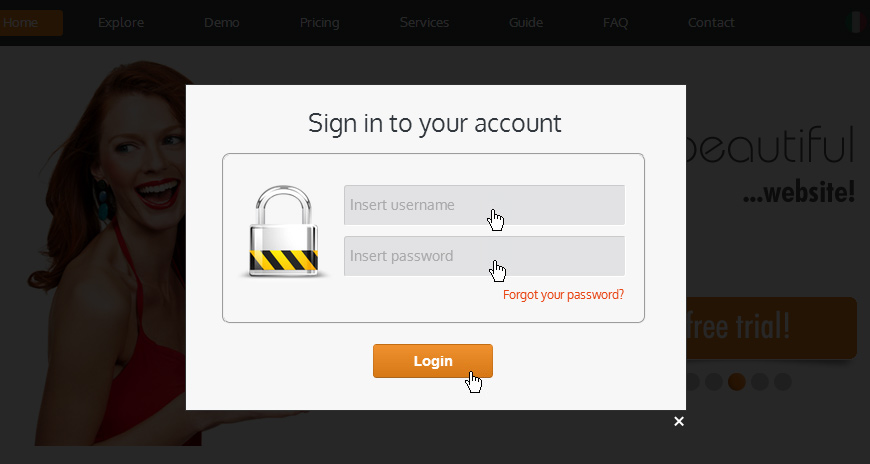
Task: Select the carousel dot right of the orange one
Action: (760, 381)
